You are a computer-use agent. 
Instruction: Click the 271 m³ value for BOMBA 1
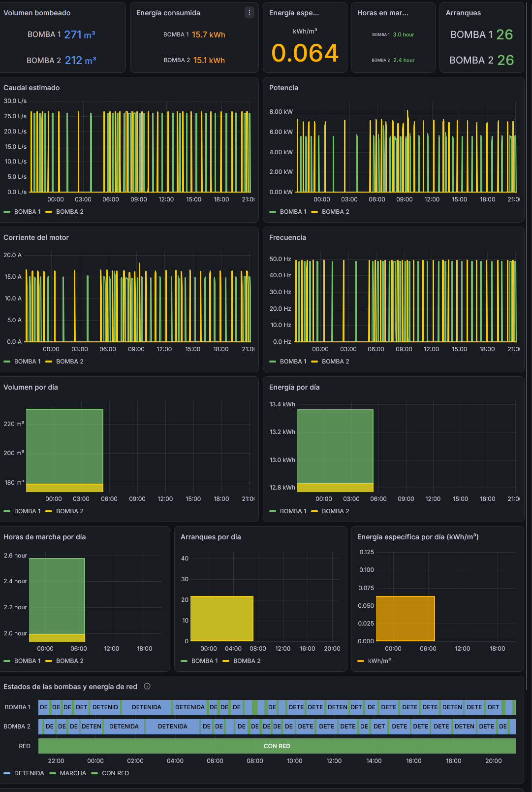[x=80, y=34]
